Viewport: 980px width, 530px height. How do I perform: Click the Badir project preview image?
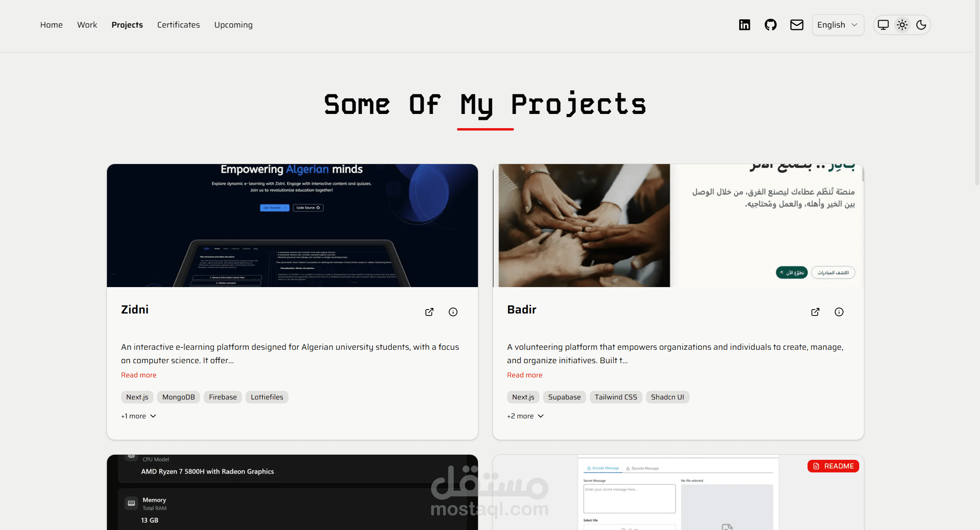click(678, 226)
